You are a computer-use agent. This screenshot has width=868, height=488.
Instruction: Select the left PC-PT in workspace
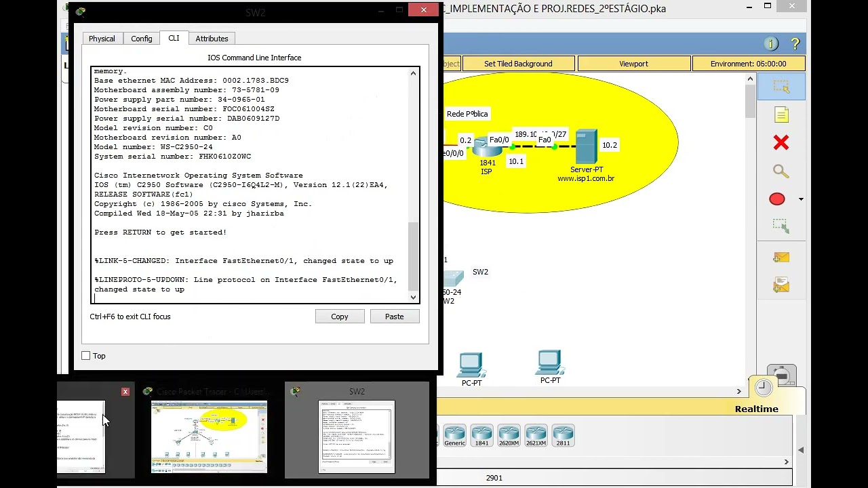point(471,365)
